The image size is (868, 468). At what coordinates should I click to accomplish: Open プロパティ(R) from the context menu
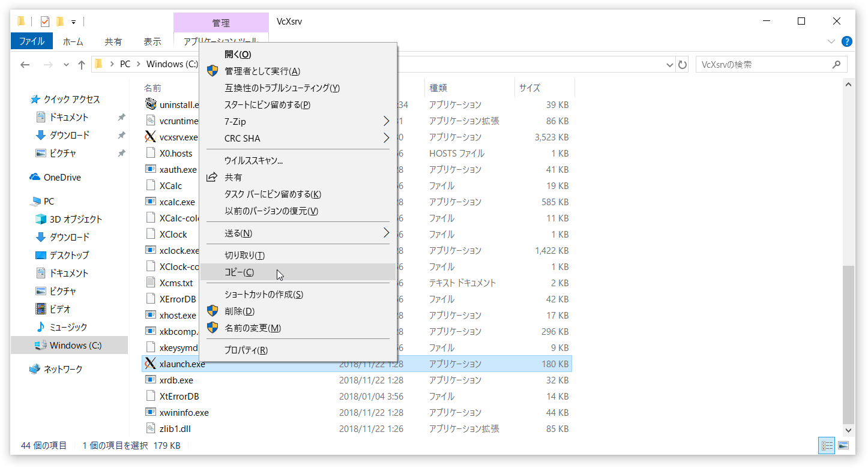click(x=298, y=350)
